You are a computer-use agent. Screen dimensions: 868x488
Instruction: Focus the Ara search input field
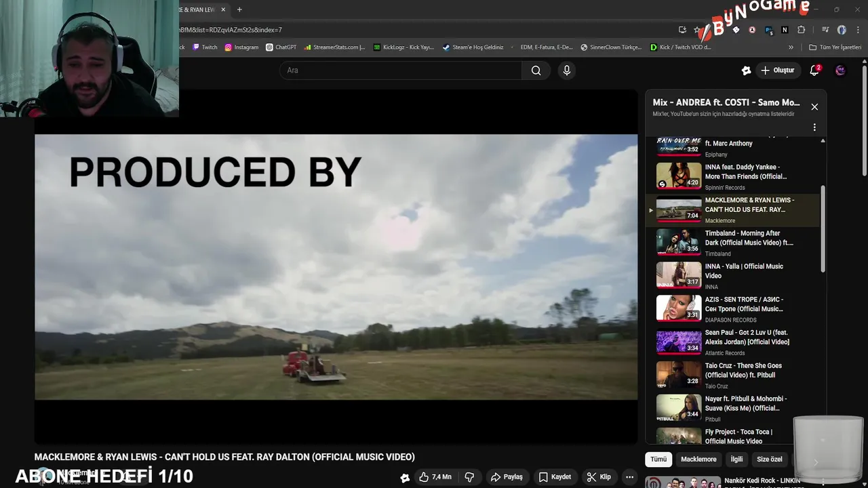coord(400,70)
